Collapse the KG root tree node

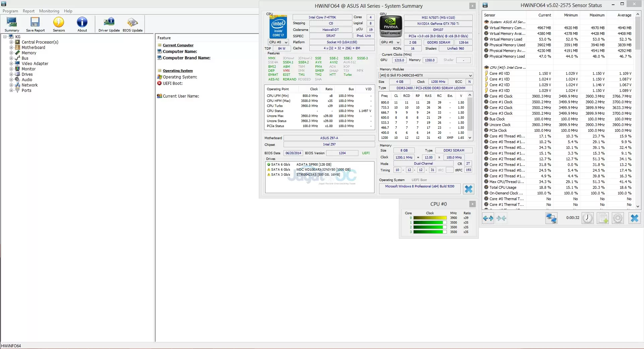5,37
